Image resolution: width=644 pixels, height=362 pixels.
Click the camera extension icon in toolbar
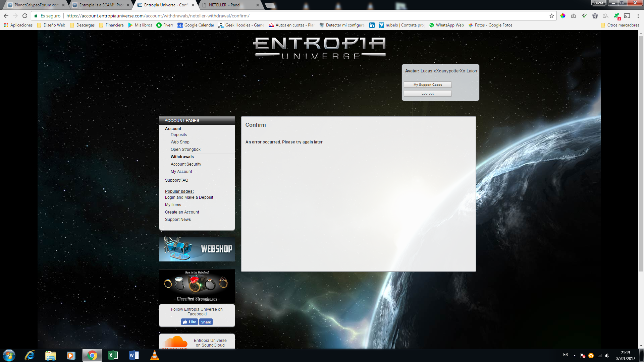pos(574,16)
